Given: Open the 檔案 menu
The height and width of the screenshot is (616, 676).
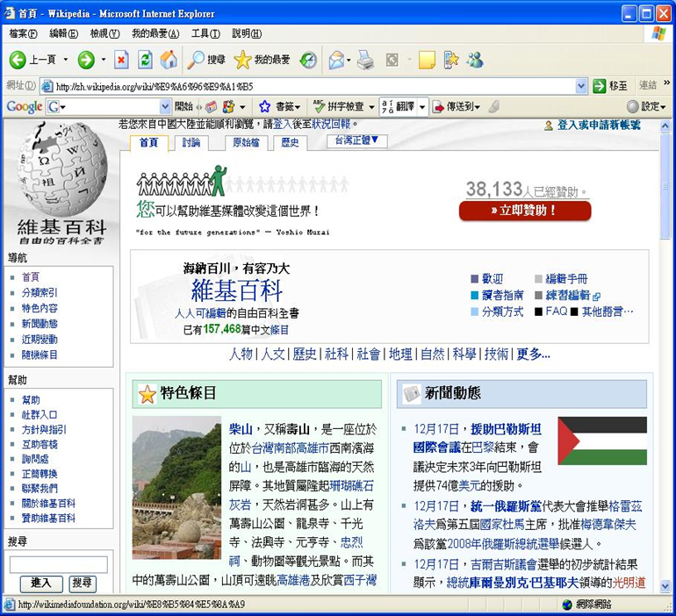Looking at the screenshot, I should coord(24,33).
